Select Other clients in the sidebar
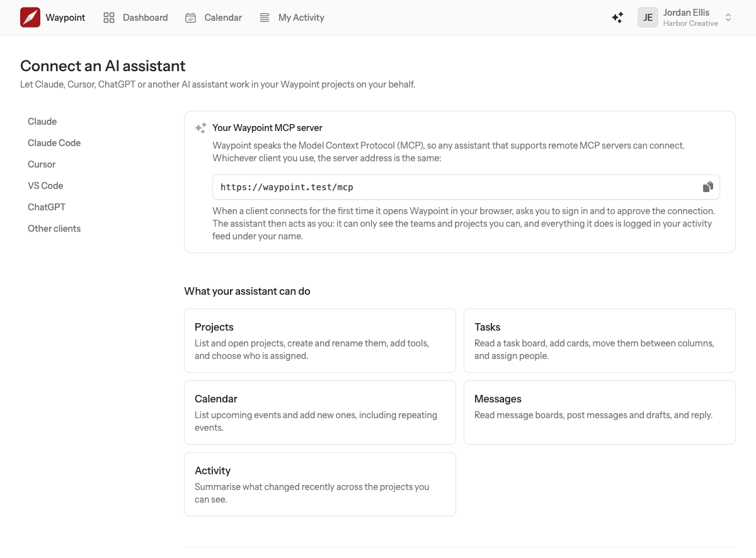 point(54,229)
